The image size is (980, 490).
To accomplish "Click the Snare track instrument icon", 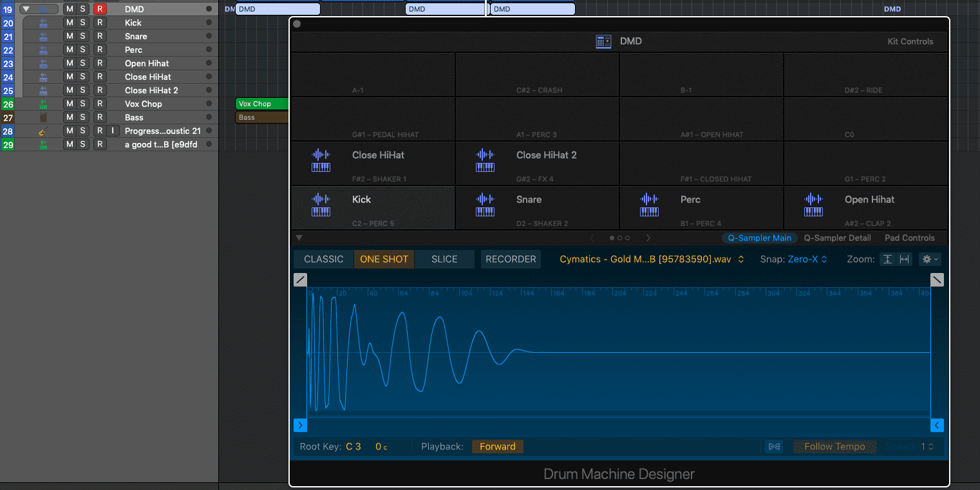I will pos(43,37).
